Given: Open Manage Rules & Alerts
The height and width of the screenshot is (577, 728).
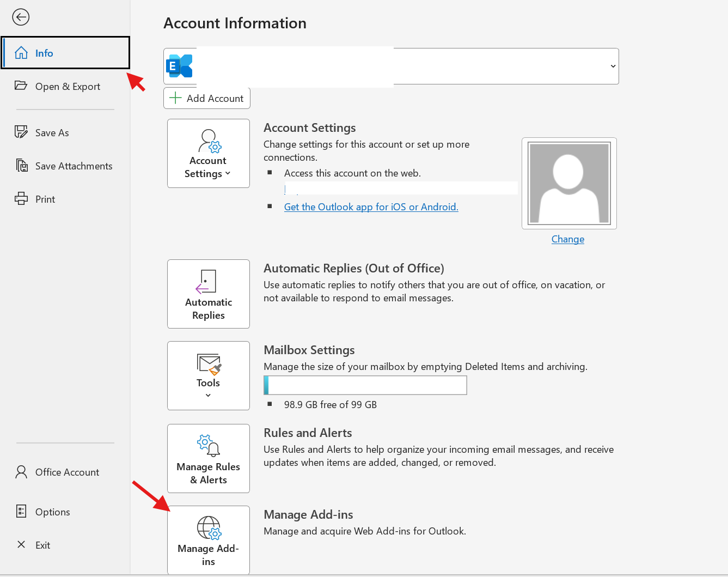Looking at the screenshot, I should 209,459.
